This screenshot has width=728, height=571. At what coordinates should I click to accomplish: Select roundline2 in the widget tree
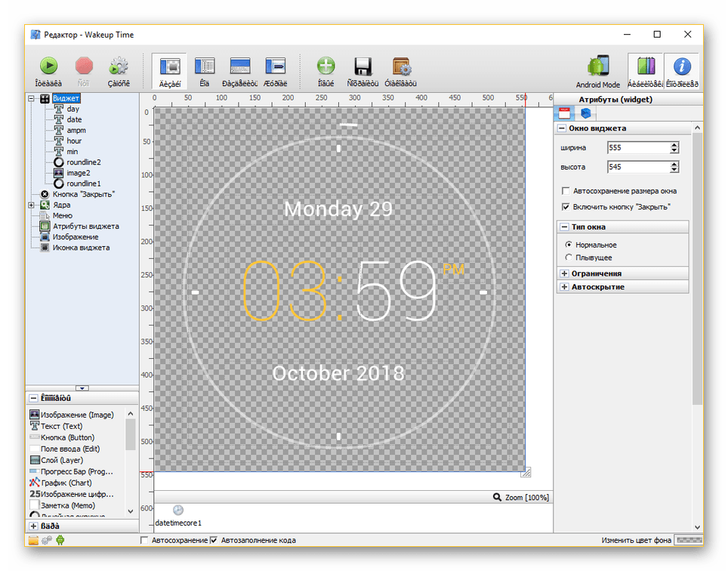[x=83, y=162]
